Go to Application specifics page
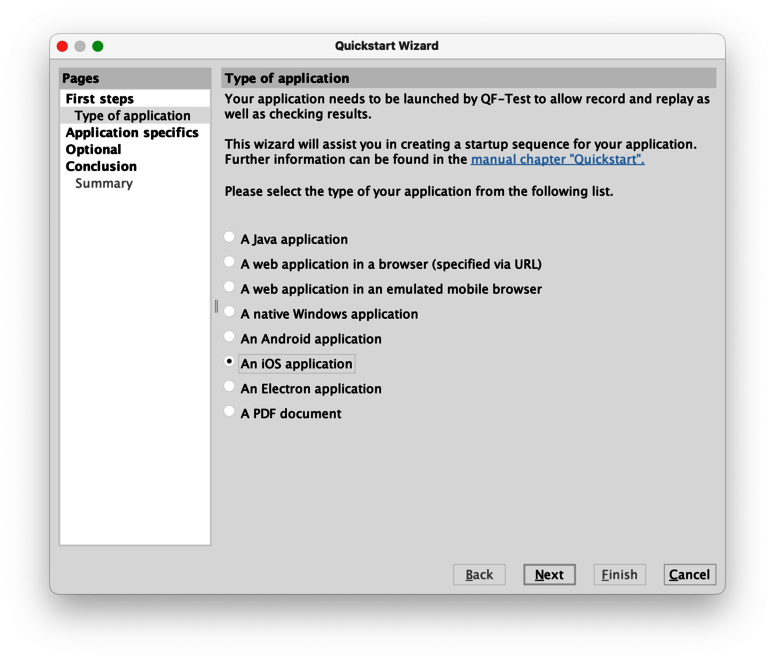The image size is (775, 660). click(x=132, y=133)
